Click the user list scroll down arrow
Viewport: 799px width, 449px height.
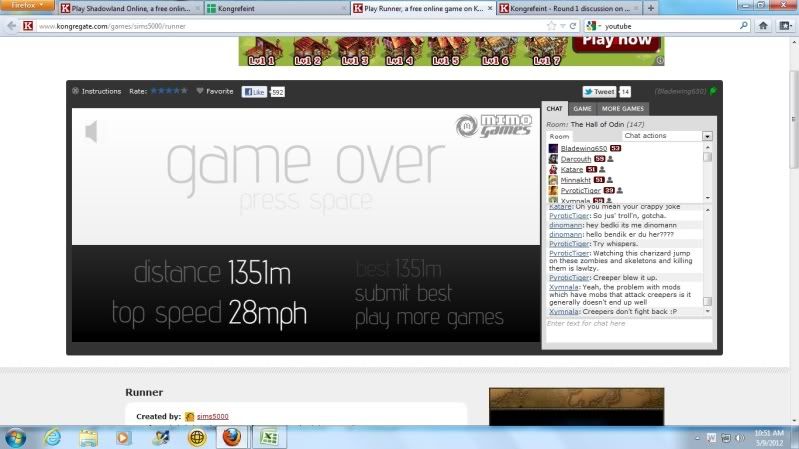pyautogui.click(x=707, y=198)
